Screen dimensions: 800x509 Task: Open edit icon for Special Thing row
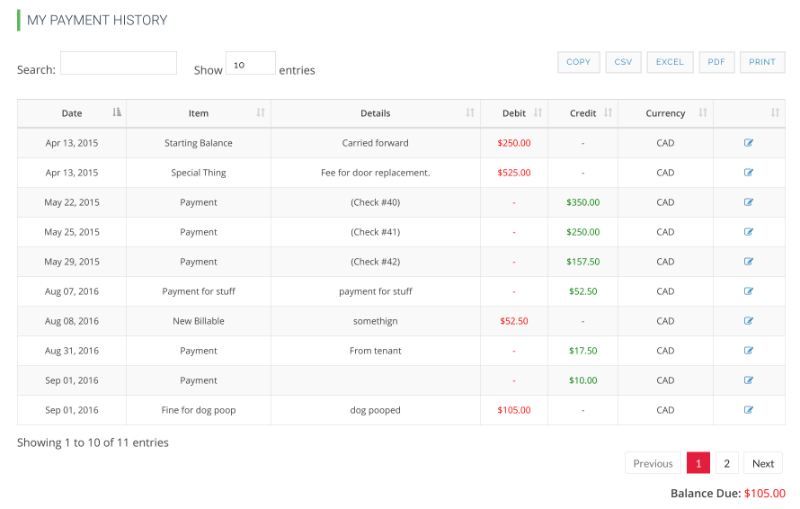pyautogui.click(x=748, y=172)
